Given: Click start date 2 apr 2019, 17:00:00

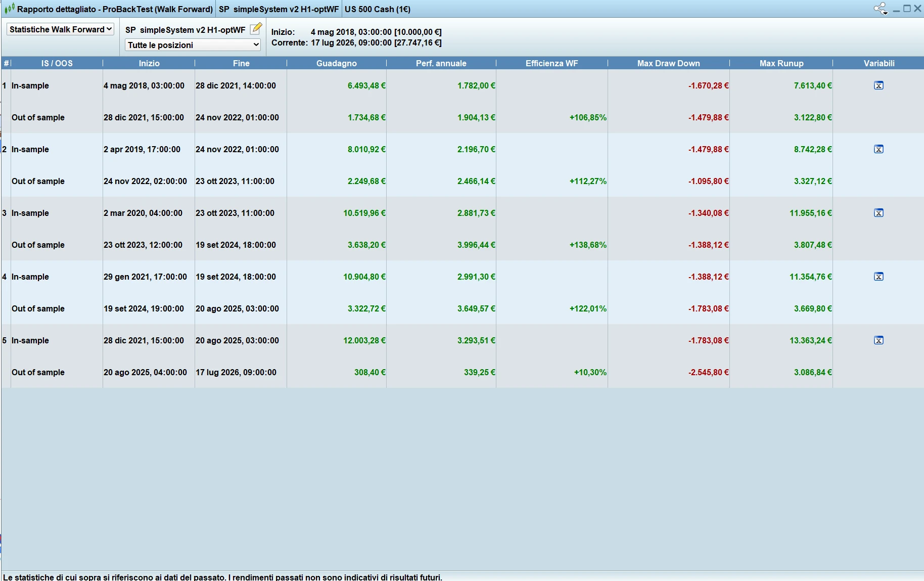Looking at the screenshot, I should pos(142,149).
